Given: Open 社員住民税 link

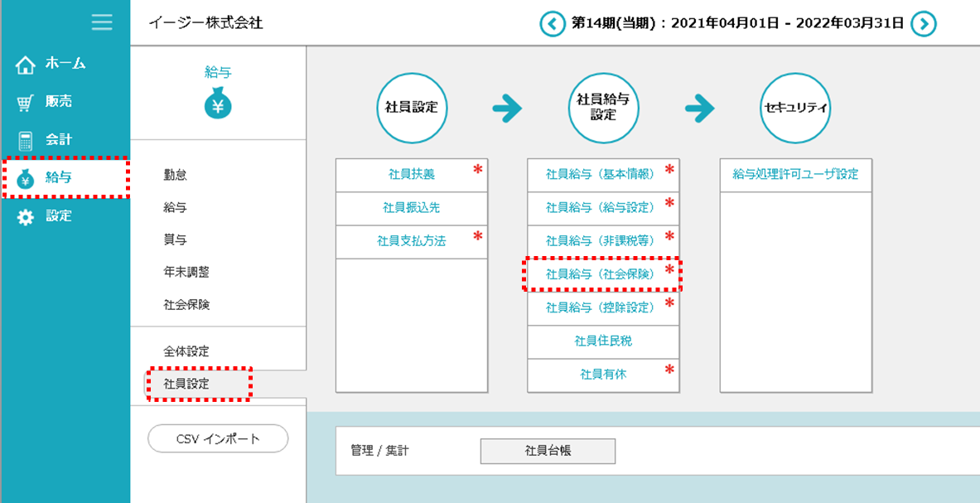Looking at the screenshot, I should (x=603, y=341).
